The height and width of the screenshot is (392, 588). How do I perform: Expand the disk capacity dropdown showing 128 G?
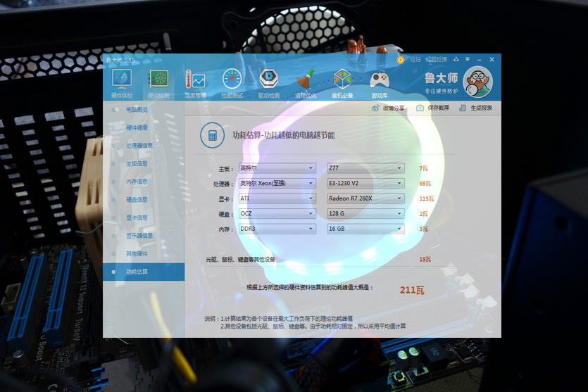click(365, 214)
